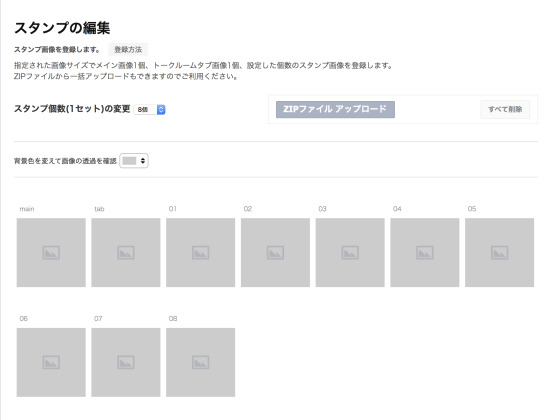Select the stamp 06 image placeholder
This screenshot has width=560, height=420.
pyautogui.click(x=51, y=362)
